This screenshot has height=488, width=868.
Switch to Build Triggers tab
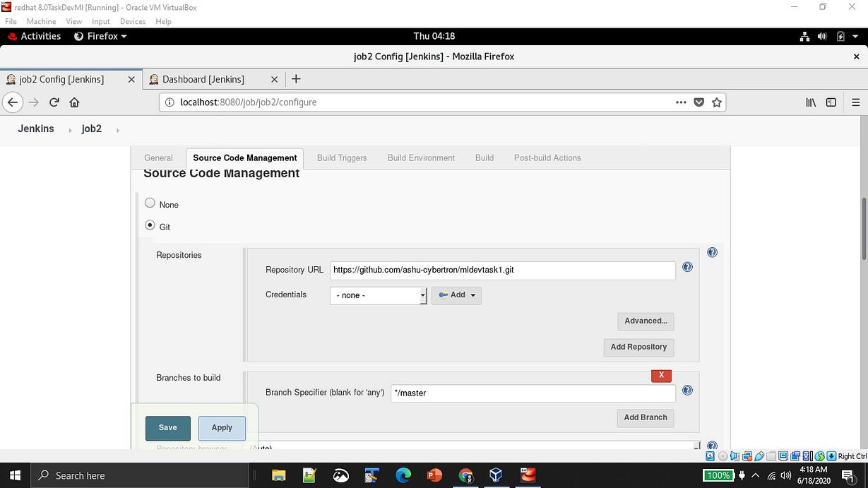tap(342, 158)
